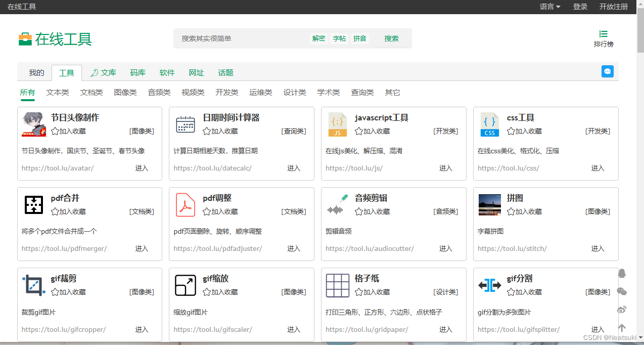644x345 pixels.
Task: Open the pdf调整 Adobe PDF icon
Action: [186, 204]
